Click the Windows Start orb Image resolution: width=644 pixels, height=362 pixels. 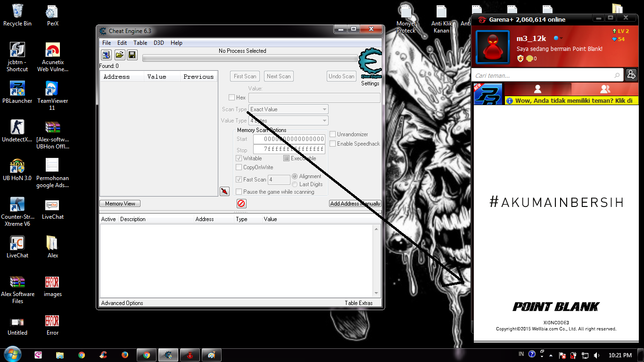[x=12, y=354]
